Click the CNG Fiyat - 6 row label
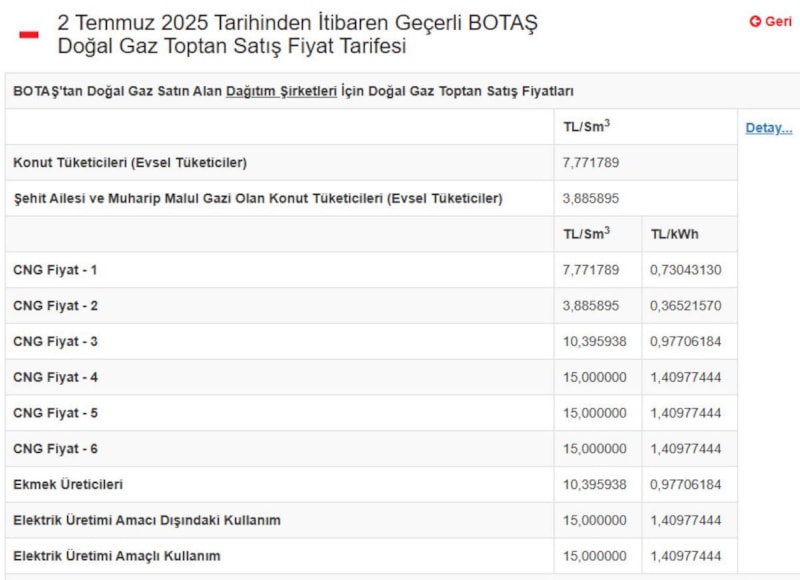This screenshot has width=800, height=580. click(x=55, y=449)
